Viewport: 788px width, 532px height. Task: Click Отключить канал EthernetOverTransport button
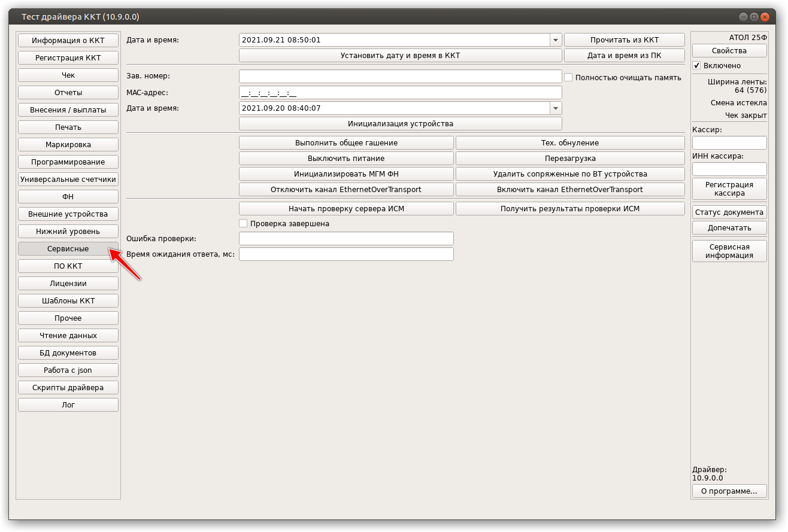tap(346, 190)
